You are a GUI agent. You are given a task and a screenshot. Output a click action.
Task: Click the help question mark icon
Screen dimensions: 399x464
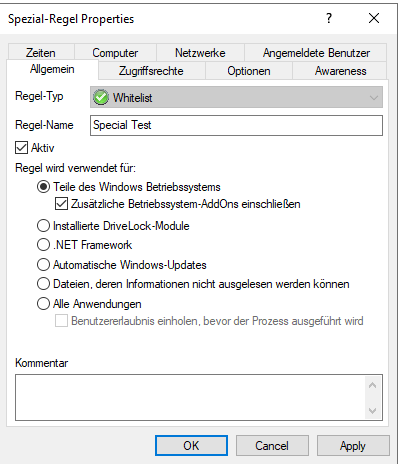pos(329,18)
